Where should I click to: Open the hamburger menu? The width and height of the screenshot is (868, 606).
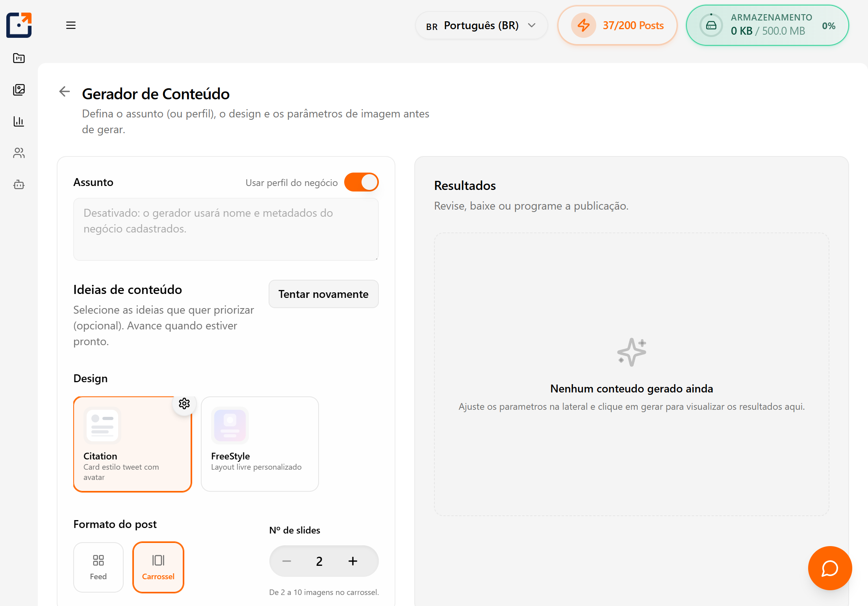(x=71, y=26)
